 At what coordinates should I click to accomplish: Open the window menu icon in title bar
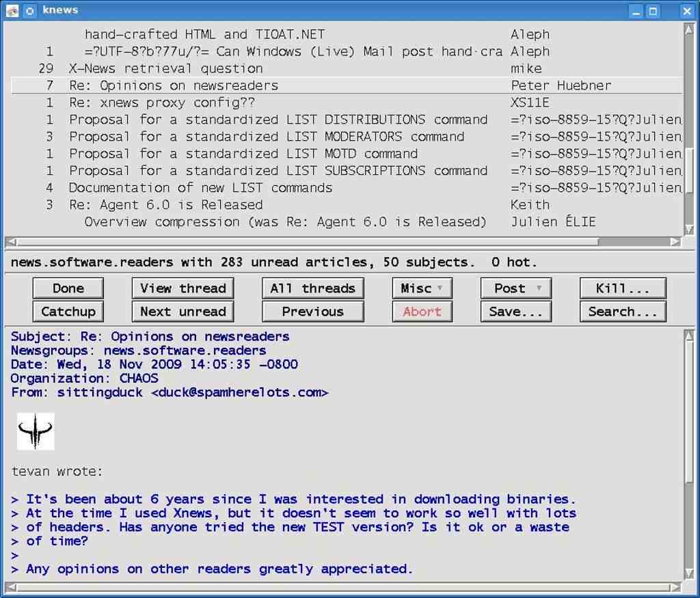[12, 10]
